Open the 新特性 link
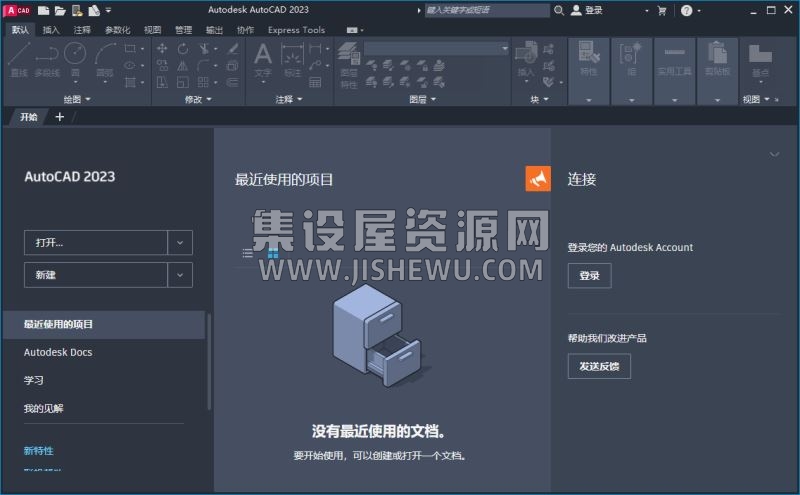Image resolution: width=800 pixels, height=495 pixels. coord(39,451)
